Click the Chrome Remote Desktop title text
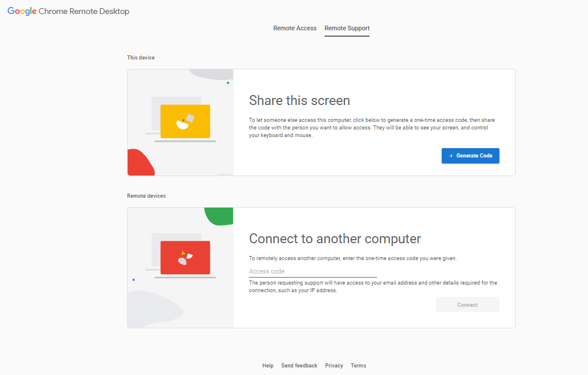Image resolution: width=588 pixels, height=375 pixels. [84, 11]
